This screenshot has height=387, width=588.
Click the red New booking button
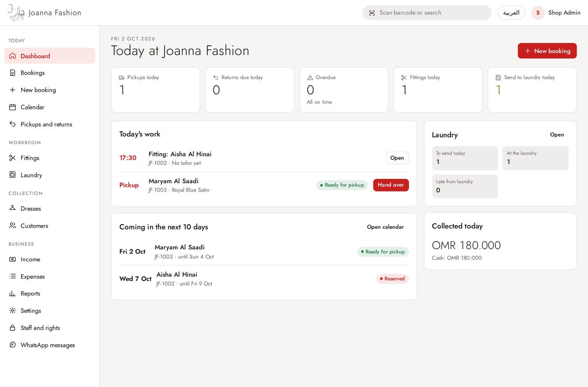(547, 51)
